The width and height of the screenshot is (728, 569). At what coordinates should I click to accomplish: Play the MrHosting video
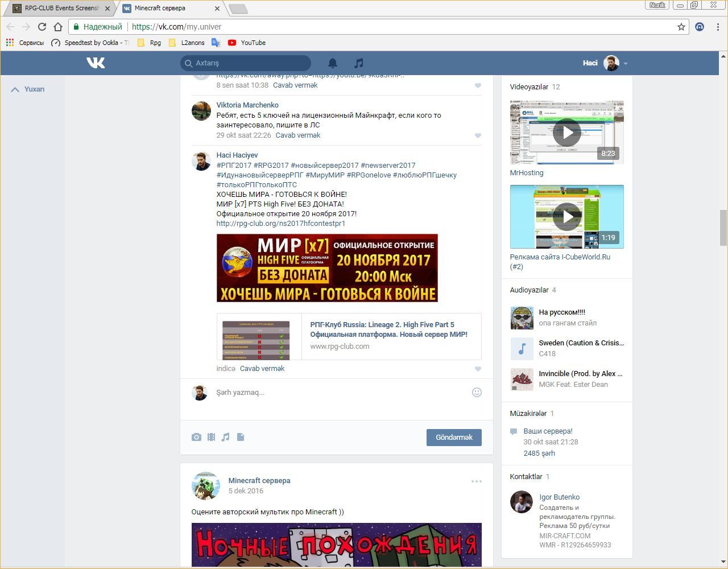[x=567, y=133]
